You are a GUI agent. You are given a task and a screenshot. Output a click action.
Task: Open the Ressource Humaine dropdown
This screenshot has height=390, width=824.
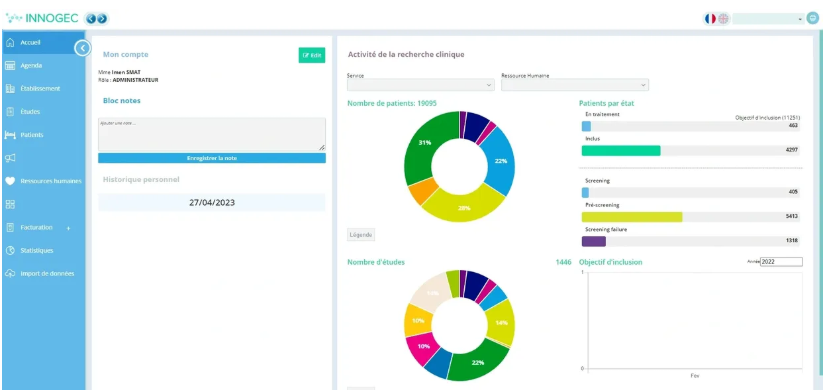575,85
